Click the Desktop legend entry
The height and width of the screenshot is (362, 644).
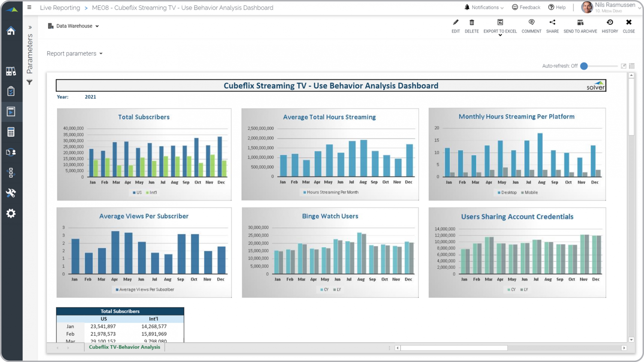point(507,192)
